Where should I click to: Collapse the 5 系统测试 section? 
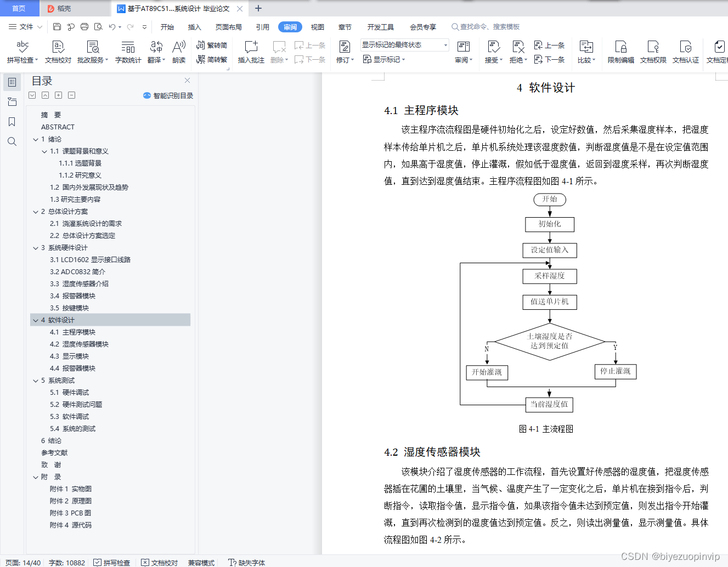(36, 381)
